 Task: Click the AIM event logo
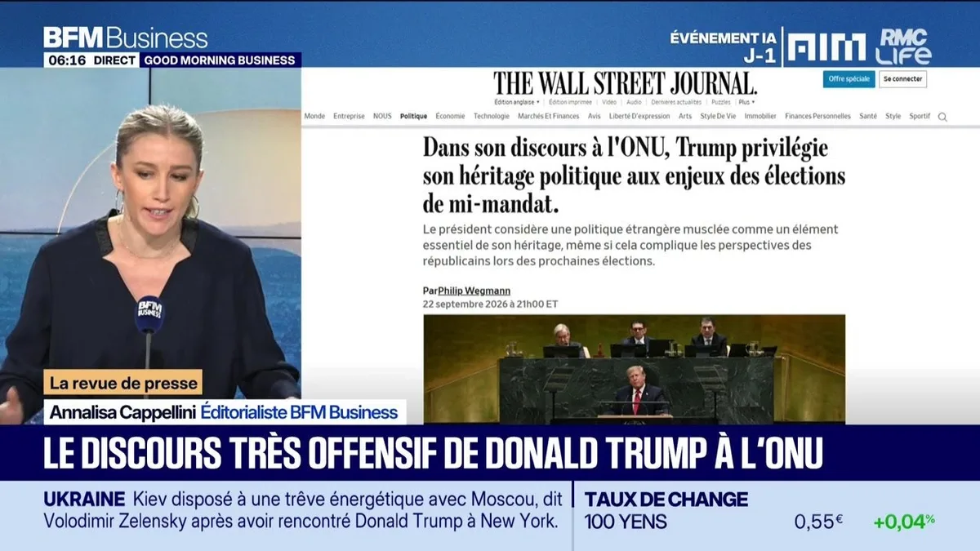click(826, 47)
